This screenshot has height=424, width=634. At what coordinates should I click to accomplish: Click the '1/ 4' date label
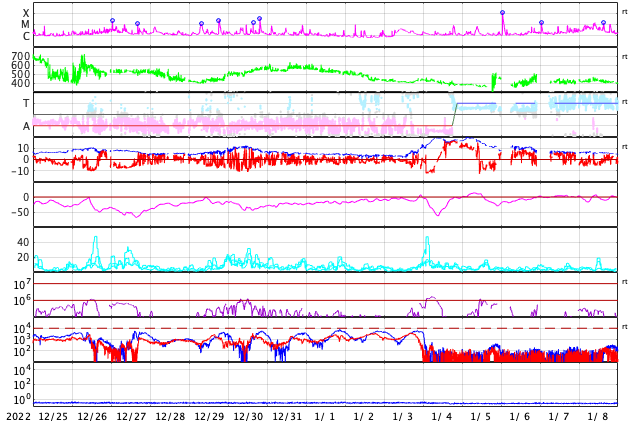[x=442, y=417]
